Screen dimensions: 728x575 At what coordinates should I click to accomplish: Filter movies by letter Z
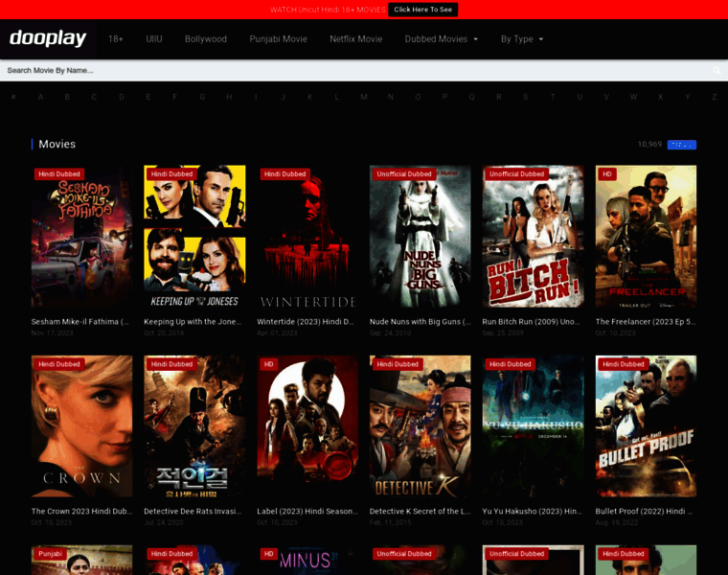click(x=714, y=97)
